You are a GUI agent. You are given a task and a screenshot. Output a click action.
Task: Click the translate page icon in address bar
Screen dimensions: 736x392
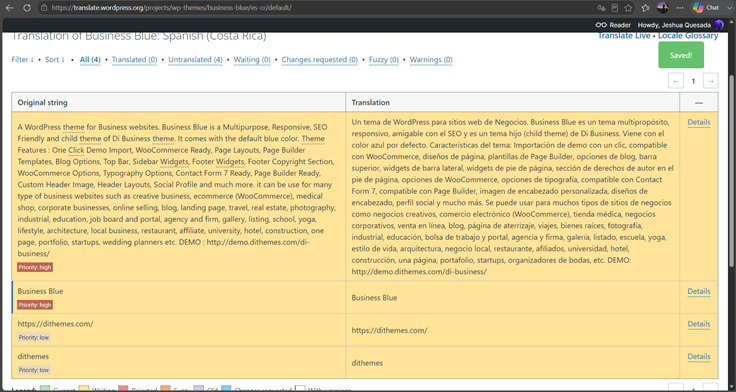(x=601, y=8)
